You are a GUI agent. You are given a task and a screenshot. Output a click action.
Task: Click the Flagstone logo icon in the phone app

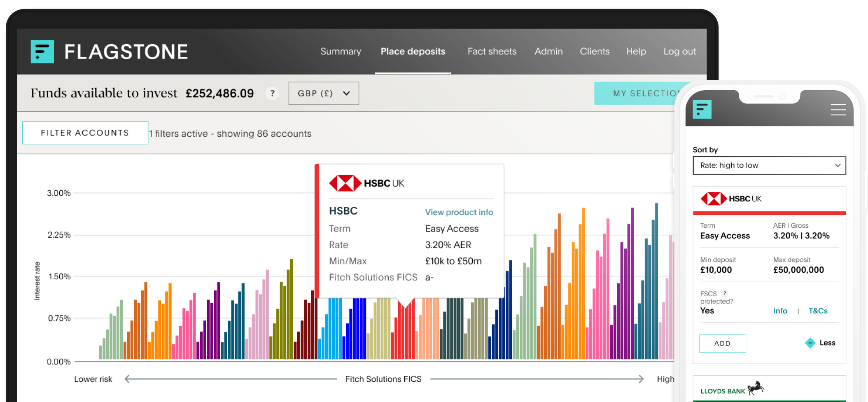[702, 109]
